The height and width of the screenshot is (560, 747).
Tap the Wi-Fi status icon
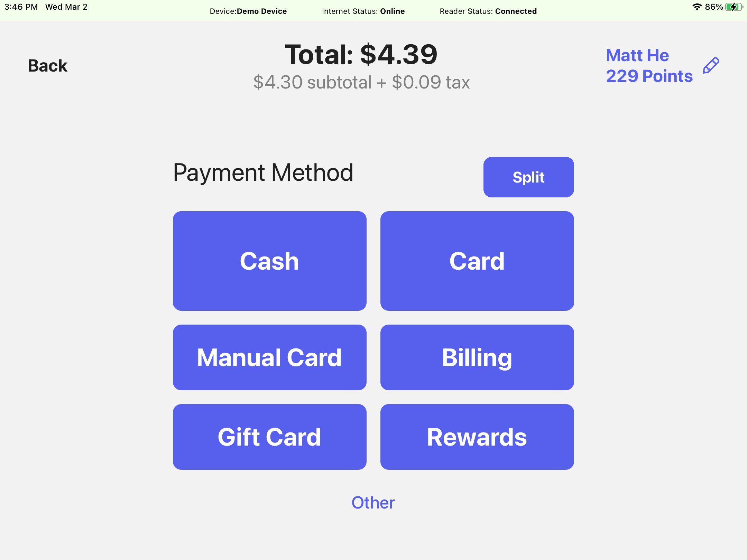(x=697, y=7)
